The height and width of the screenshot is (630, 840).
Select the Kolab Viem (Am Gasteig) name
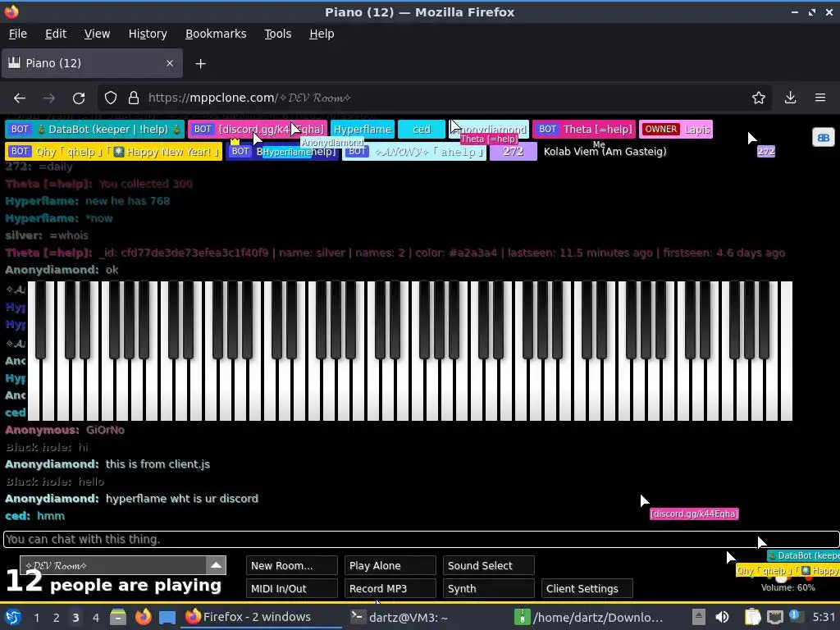(605, 152)
